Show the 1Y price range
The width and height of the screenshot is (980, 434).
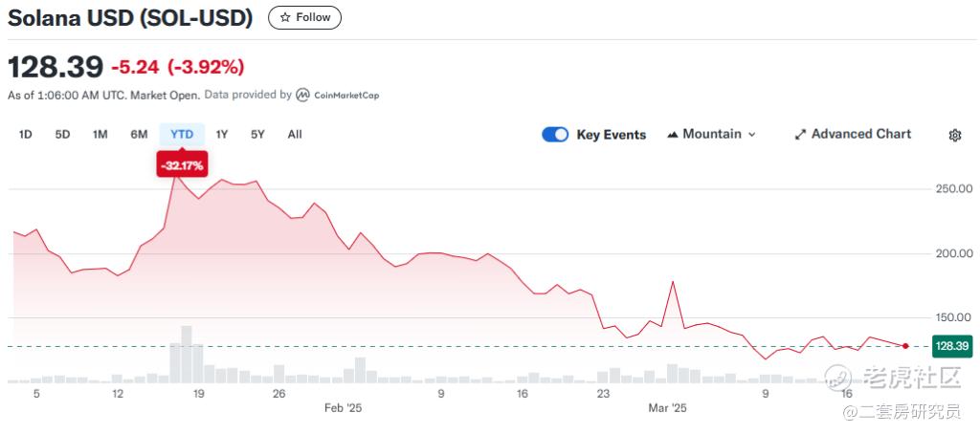(x=222, y=135)
